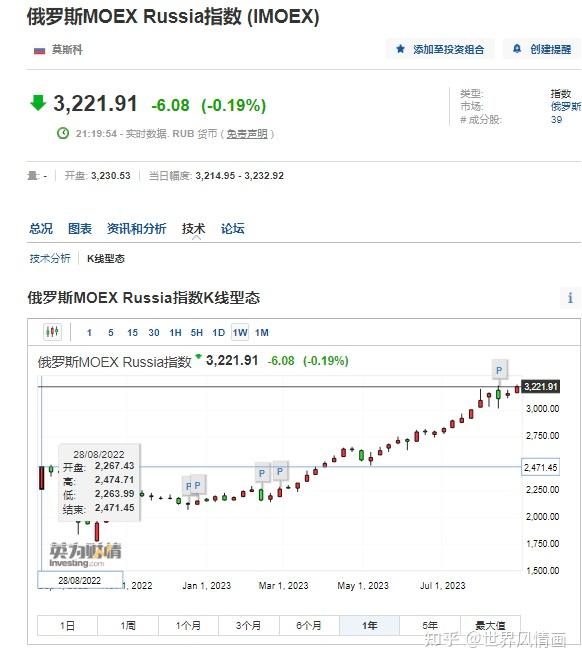This screenshot has width=582, height=665.
Task: Click the 开盘 value 3,230.53
Action: coord(111,176)
